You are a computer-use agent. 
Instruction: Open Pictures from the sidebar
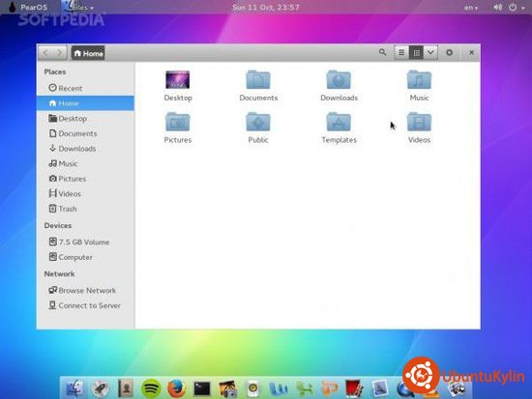pos(85,179)
